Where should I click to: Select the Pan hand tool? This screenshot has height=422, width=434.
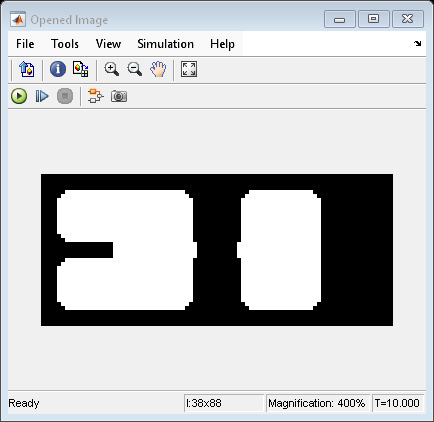point(158,69)
